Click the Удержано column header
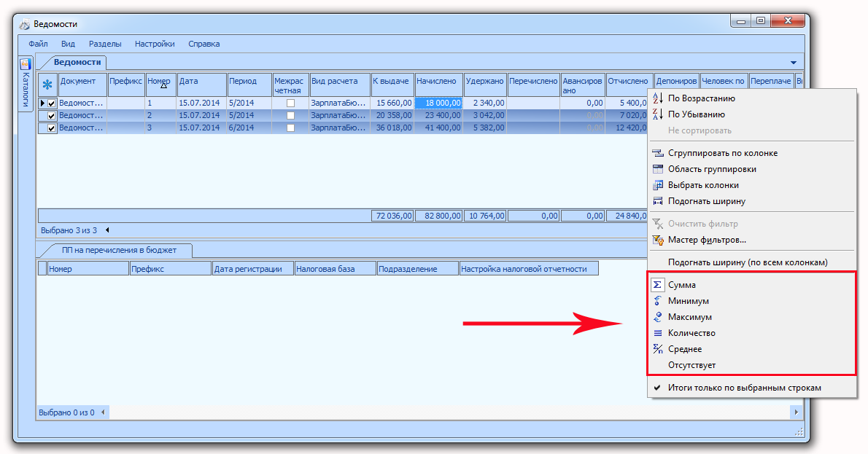 [485, 85]
